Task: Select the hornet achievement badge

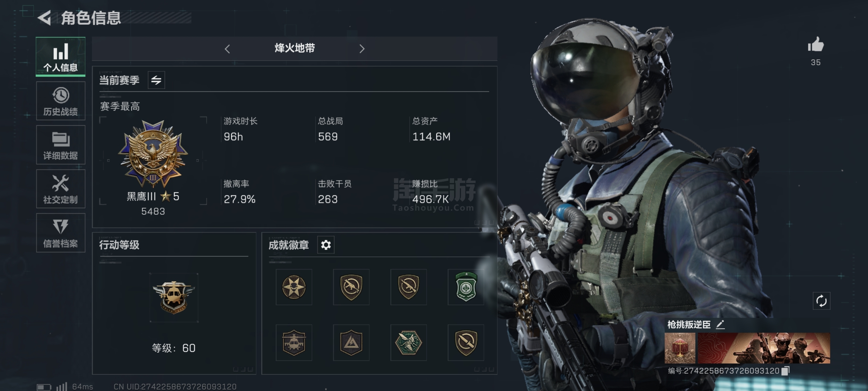Action: coord(408,343)
